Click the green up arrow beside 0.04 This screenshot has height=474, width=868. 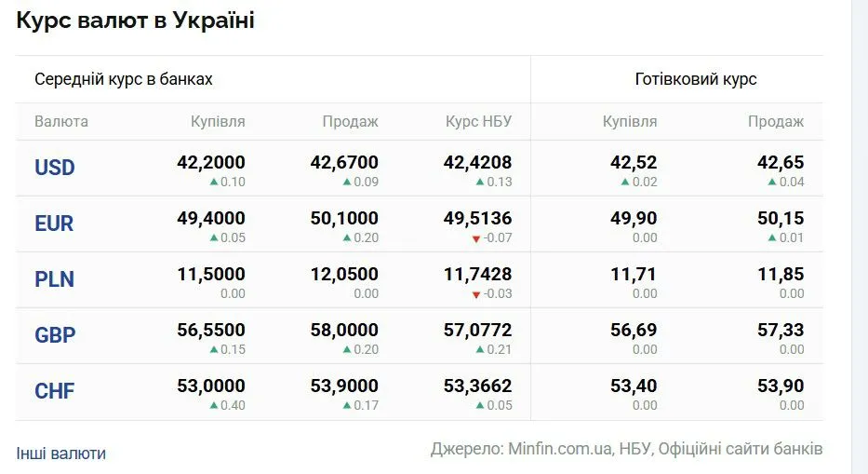click(x=772, y=182)
